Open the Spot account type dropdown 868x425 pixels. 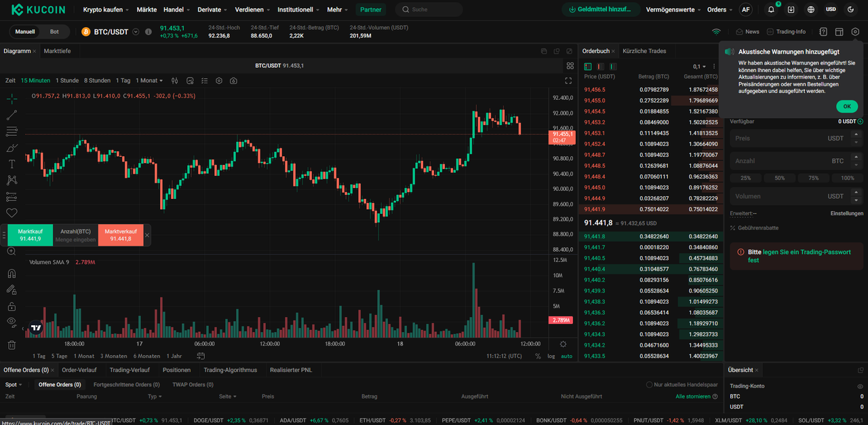(14, 385)
